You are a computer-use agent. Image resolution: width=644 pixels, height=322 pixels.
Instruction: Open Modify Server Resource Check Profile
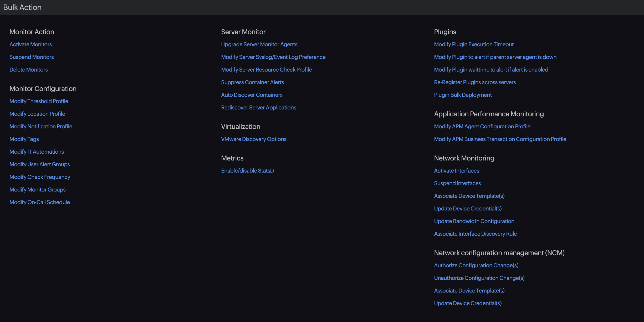point(266,70)
